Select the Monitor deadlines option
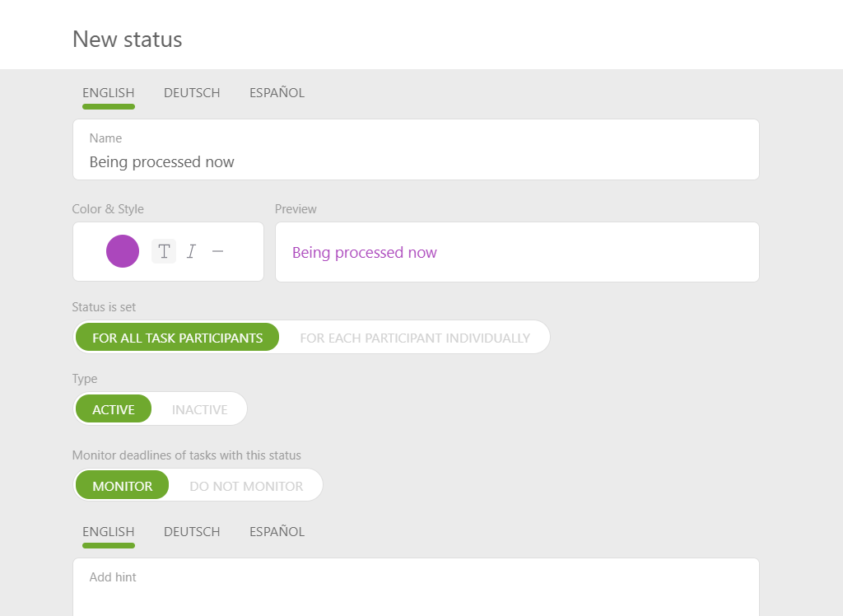Screen dimensions: 843x616 [x=122, y=485]
